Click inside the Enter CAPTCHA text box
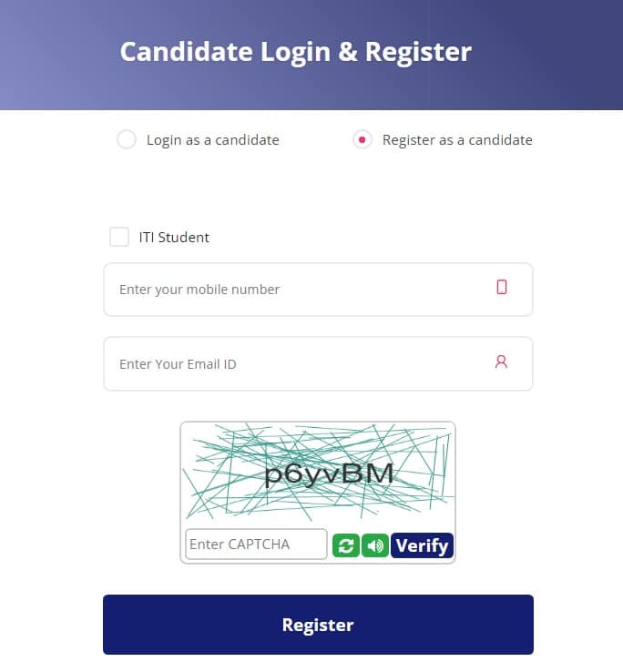The image size is (623, 672). click(x=257, y=545)
